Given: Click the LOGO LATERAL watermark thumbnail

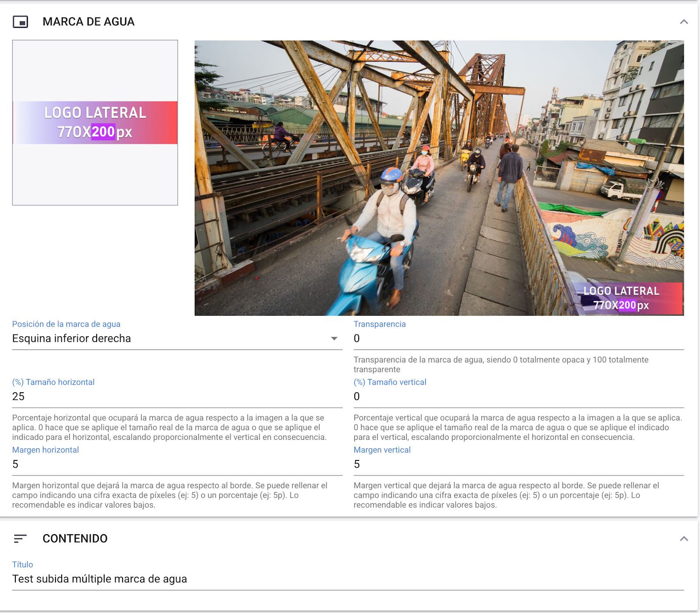Looking at the screenshot, I should (x=95, y=122).
